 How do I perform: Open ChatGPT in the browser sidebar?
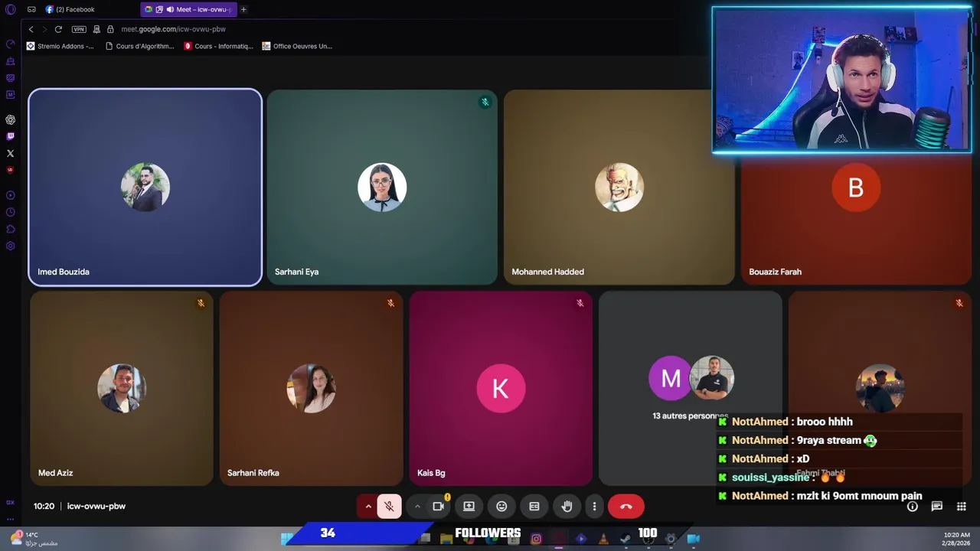[x=10, y=119]
